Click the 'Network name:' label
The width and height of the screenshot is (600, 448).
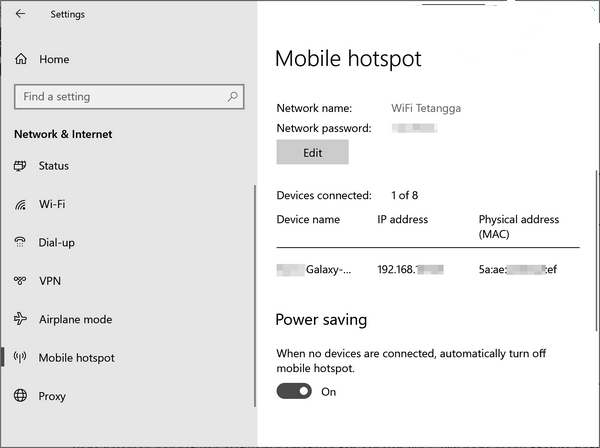point(314,108)
